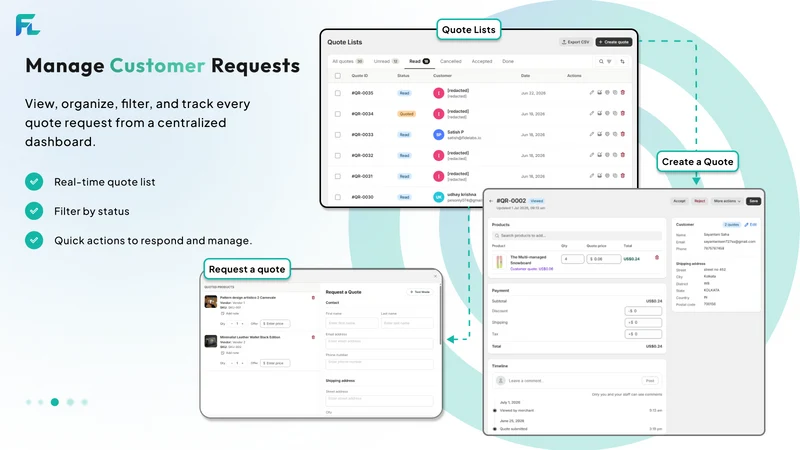Click Request a Quote dialog scrollbar
The height and width of the screenshot is (450, 800).
click(440, 314)
